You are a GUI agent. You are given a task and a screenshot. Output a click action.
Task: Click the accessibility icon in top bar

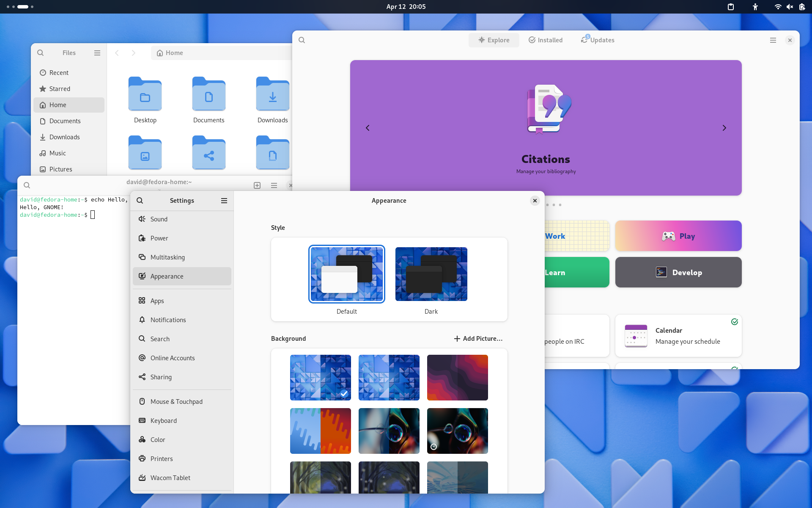(755, 7)
